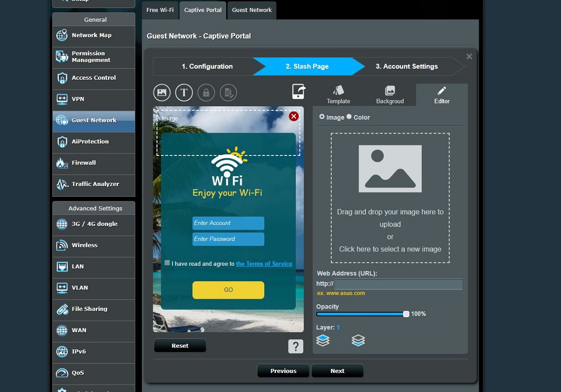The height and width of the screenshot is (392, 561).
Task: Bring layer forward with left layer icon
Action: (323, 341)
